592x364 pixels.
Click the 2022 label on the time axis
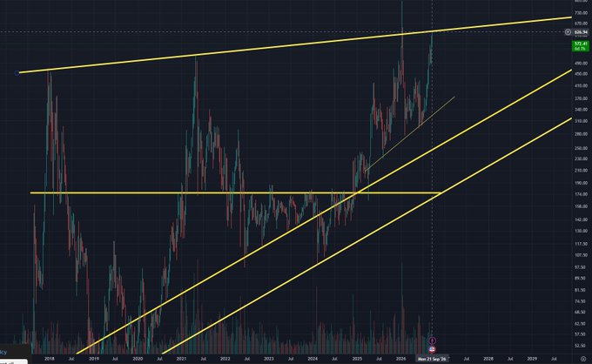(x=225, y=359)
